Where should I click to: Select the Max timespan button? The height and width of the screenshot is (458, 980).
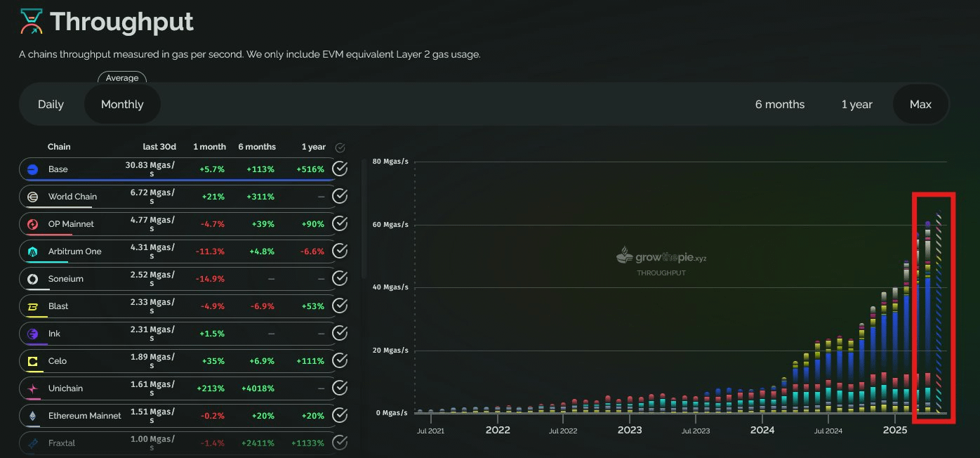coord(920,105)
